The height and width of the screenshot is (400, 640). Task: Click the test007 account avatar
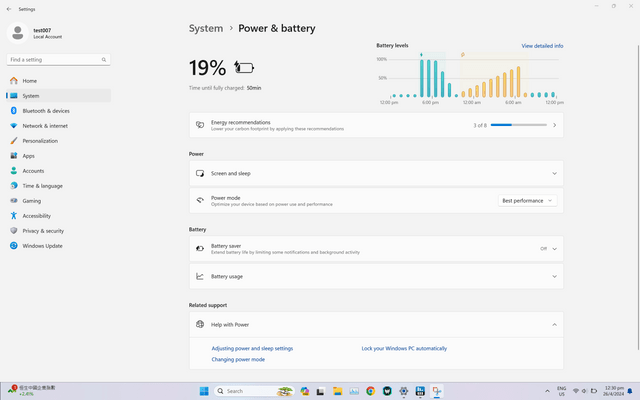18,33
